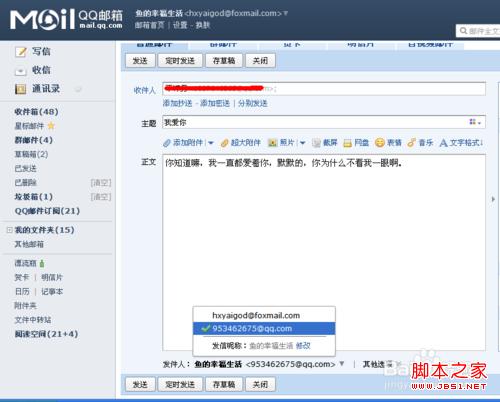Open 群邮件(4) folder
This screenshot has width=500, height=402.
tap(33, 140)
